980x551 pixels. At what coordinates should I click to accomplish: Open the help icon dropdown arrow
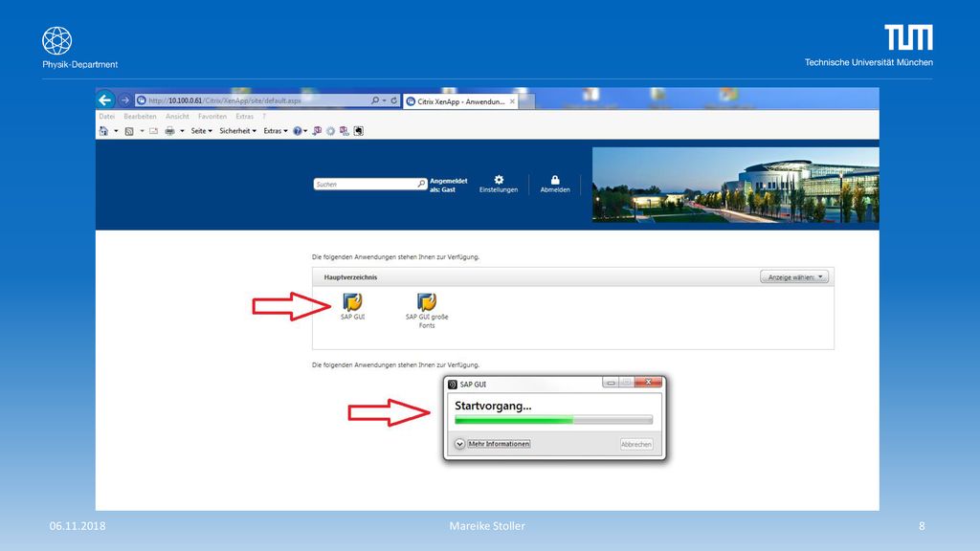click(305, 131)
